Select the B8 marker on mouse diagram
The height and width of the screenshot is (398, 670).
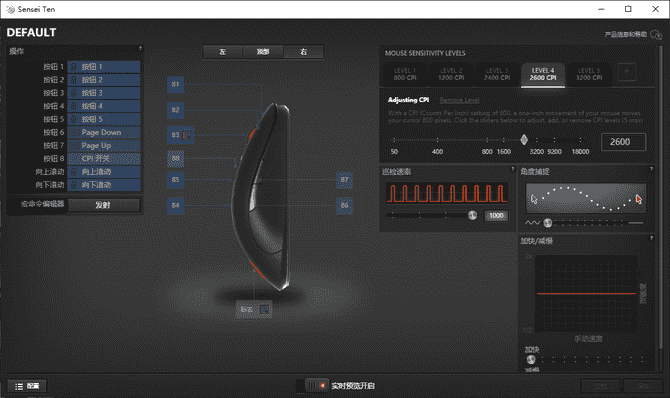point(176,159)
